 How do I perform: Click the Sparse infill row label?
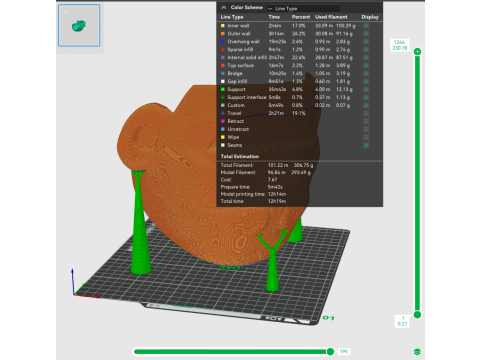point(240,50)
